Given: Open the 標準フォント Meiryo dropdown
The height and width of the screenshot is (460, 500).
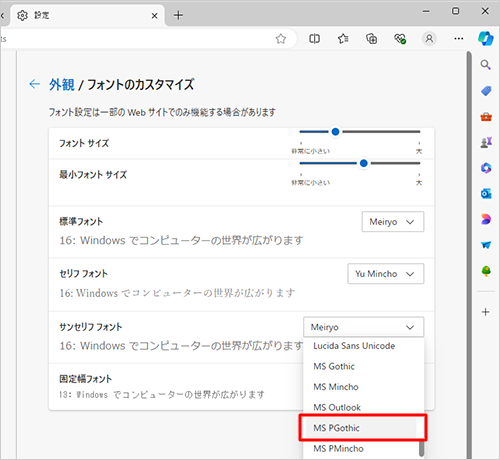Looking at the screenshot, I should pyautogui.click(x=393, y=222).
